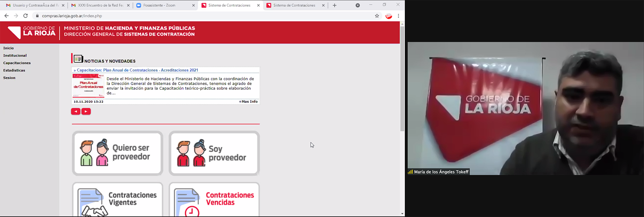Click the Chrome profile dropdown circle icon
The image size is (644, 217).
[358, 5]
